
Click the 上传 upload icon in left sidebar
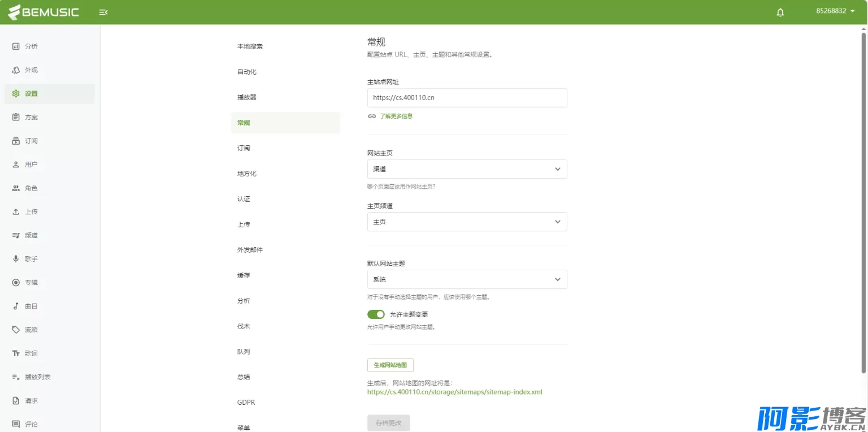pyautogui.click(x=16, y=212)
